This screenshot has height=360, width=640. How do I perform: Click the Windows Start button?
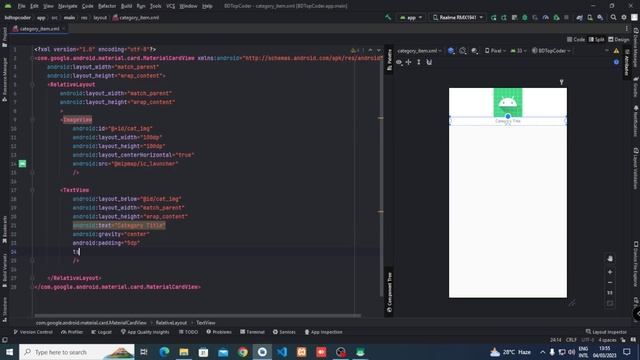(9, 352)
